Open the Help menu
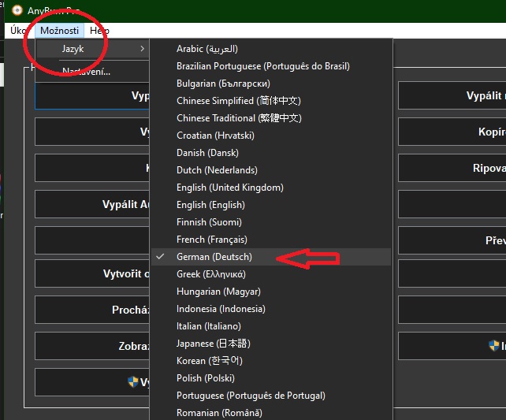 (99, 31)
